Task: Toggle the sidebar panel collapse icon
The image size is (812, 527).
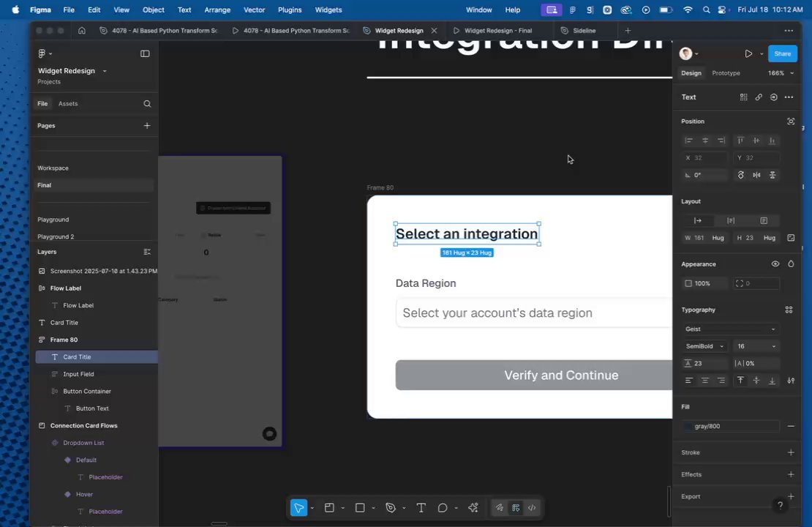Action: [145, 53]
